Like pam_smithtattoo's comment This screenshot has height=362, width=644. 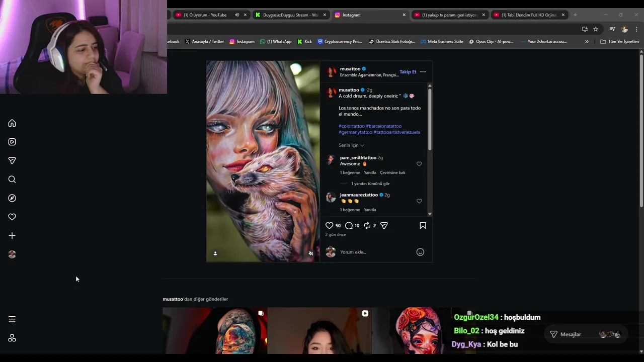[419, 164]
